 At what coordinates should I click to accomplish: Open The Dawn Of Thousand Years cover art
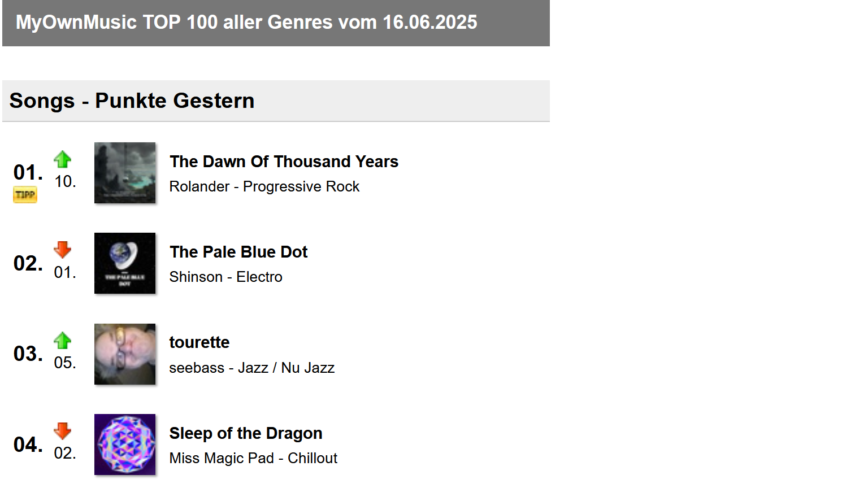125,173
